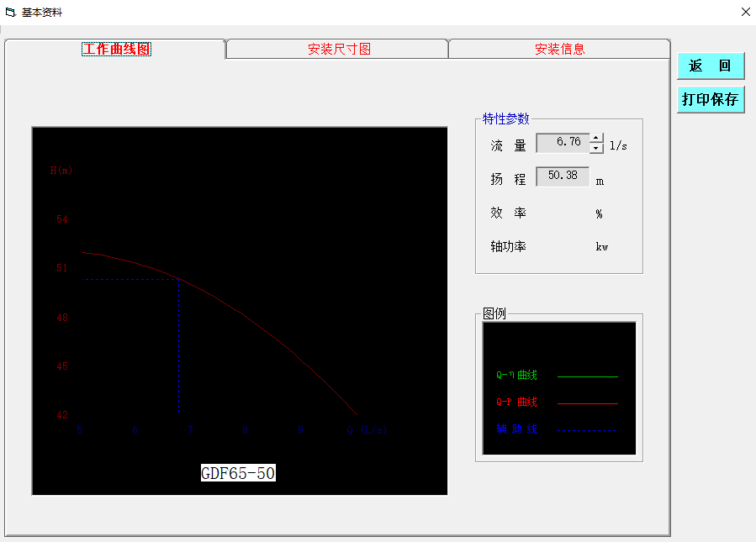Click the 45 value on the H axis

[62, 366]
